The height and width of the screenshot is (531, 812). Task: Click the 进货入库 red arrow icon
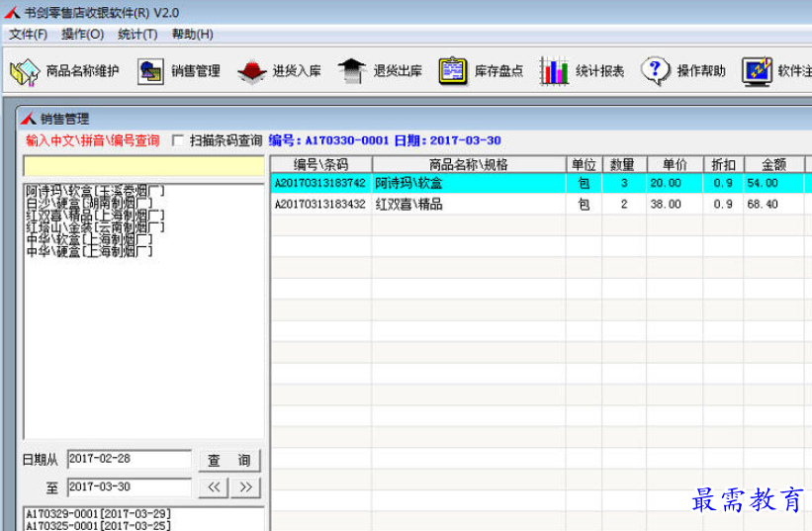coord(251,71)
